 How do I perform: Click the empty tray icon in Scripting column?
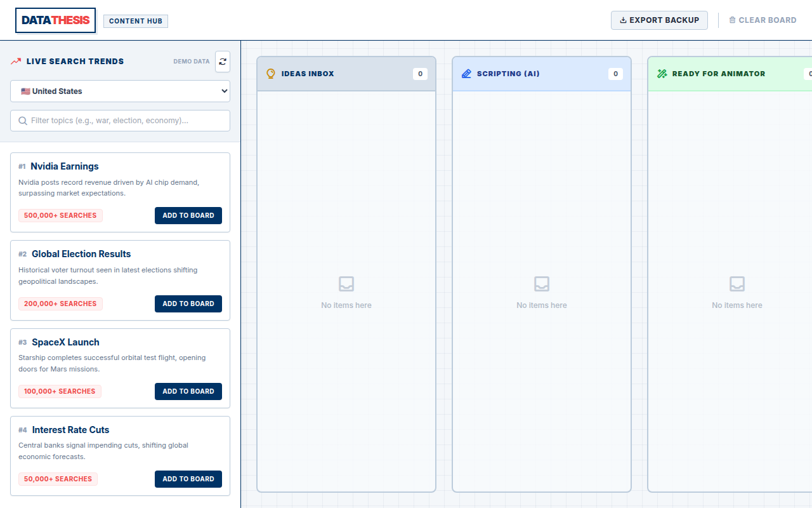[x=542, y=284]
